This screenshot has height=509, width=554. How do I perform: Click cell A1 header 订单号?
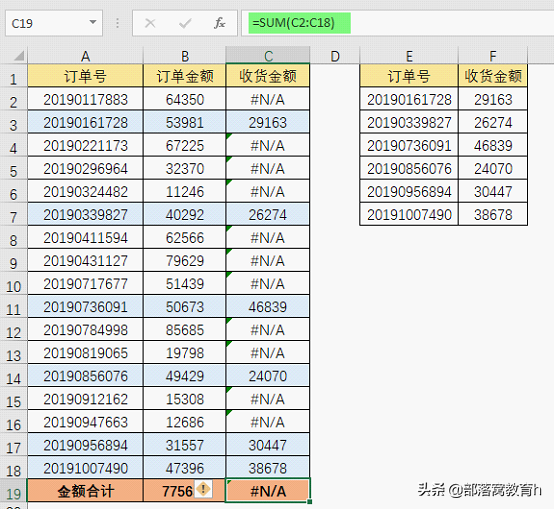coord(86,76)
